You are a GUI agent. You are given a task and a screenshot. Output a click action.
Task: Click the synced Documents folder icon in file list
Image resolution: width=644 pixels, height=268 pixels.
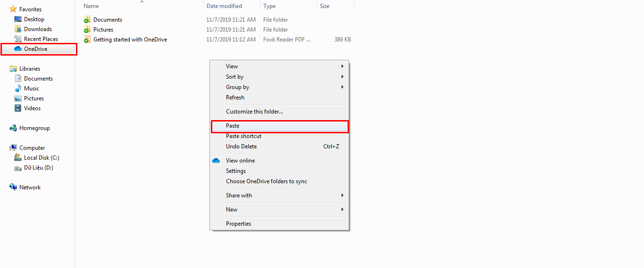(87, 20)
